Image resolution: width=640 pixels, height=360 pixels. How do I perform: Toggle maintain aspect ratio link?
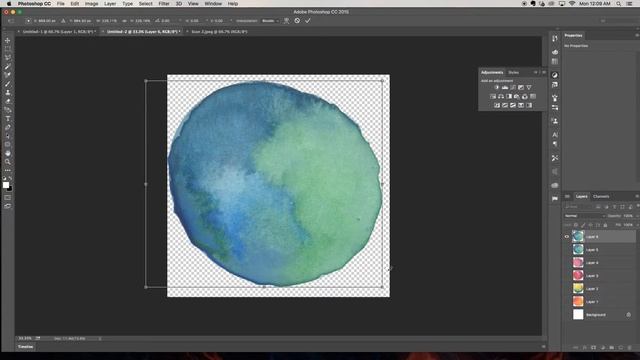tap(124, 21)
